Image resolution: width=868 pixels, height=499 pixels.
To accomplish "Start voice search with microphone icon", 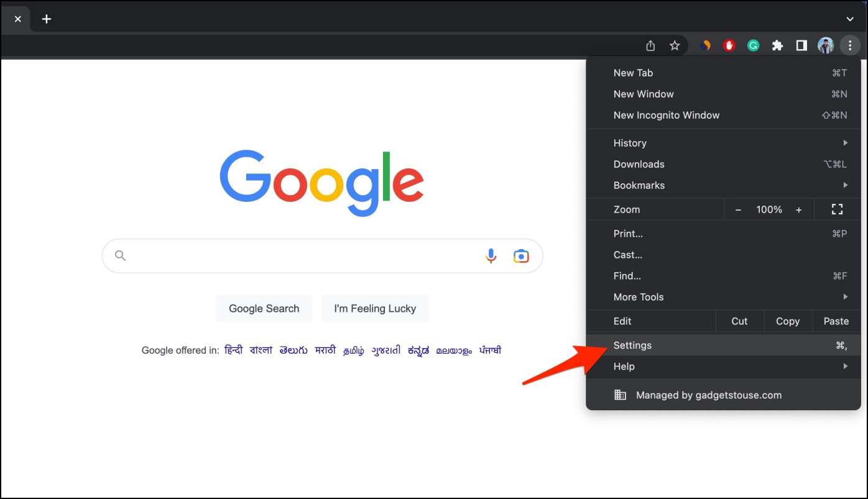I will pyautogui.click(x=491, y=256).
